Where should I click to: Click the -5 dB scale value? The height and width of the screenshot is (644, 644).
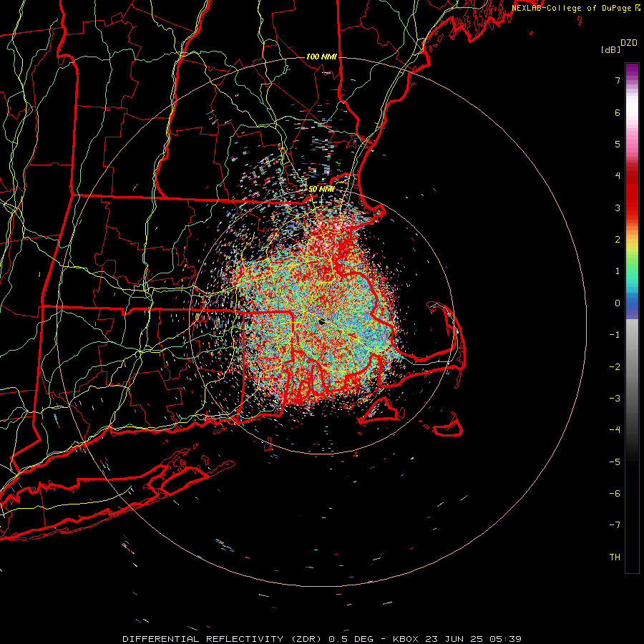coord(615,462)
